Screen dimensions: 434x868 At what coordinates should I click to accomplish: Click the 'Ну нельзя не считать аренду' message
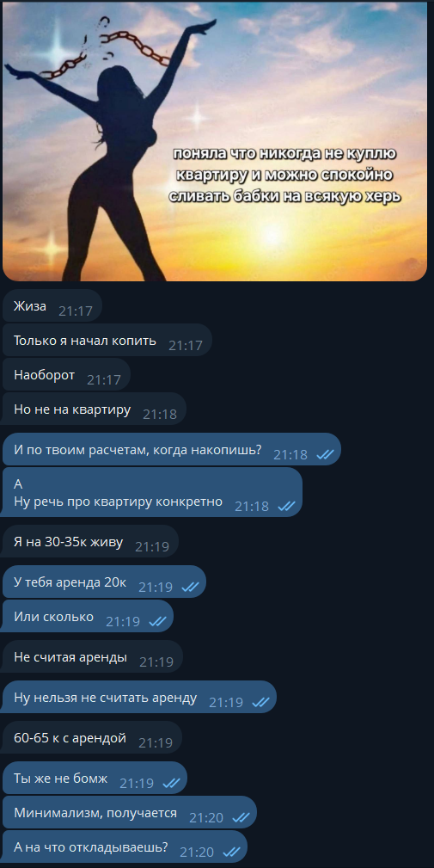coord(139,698)
